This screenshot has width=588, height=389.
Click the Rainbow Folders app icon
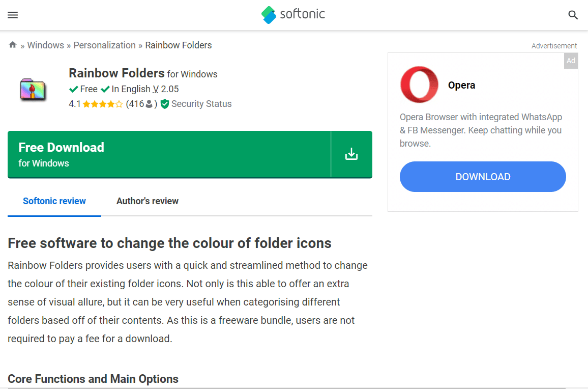click(x=33, y=90)
